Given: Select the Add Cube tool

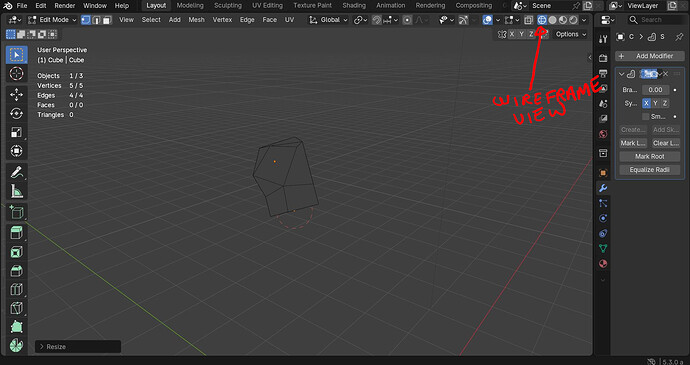Looking at the screenshot, I should pyautogui.click(x=17, y=212).
